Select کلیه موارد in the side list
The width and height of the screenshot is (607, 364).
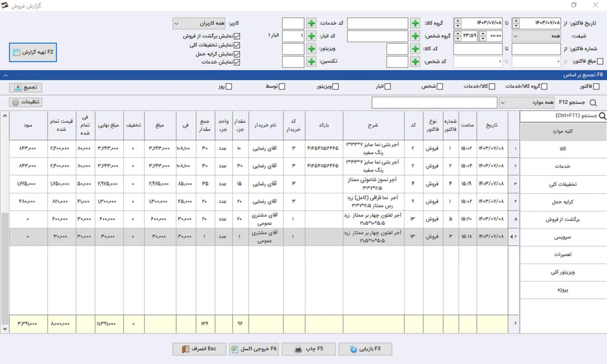[x=563, y=132]
